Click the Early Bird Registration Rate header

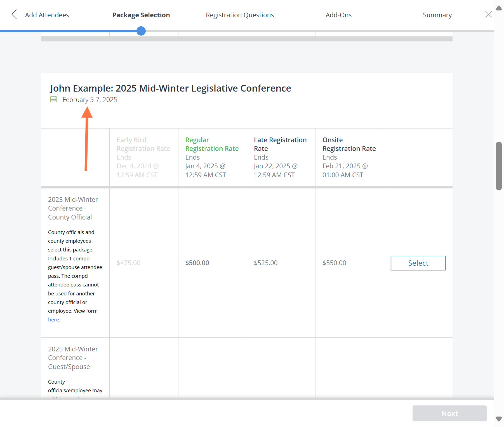pos(143,144)
